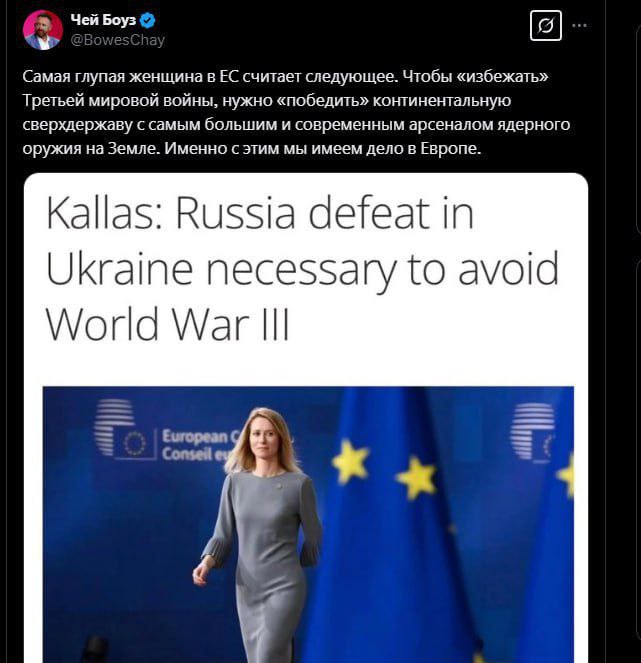Open the Grok explain-post icon
Viewport: 641px width, 663px height.
(x=545, y=26)
